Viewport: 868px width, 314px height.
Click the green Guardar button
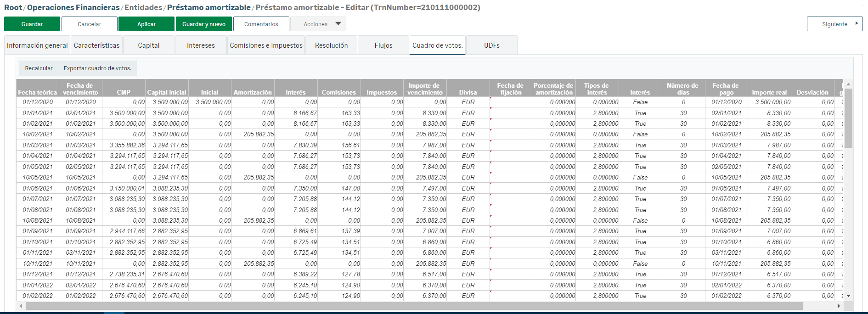point(32,24)
